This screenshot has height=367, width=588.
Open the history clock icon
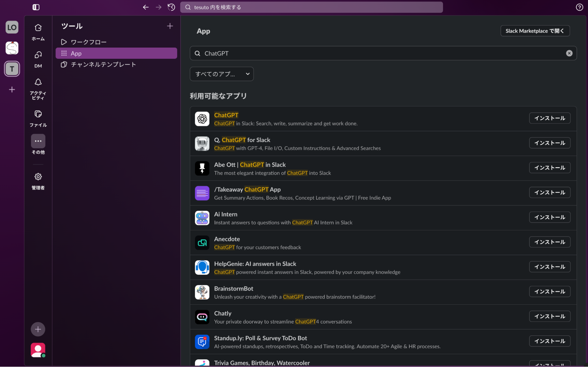171,7
